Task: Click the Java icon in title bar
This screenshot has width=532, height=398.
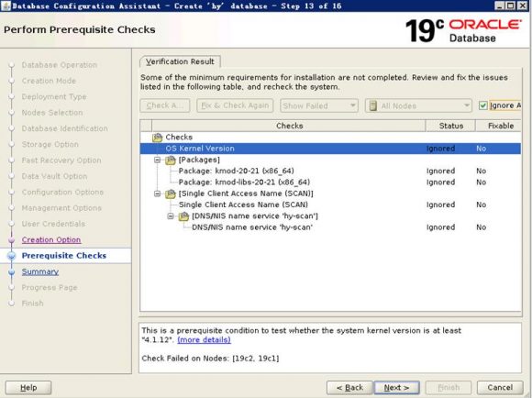Action: (x=6, y=6)
